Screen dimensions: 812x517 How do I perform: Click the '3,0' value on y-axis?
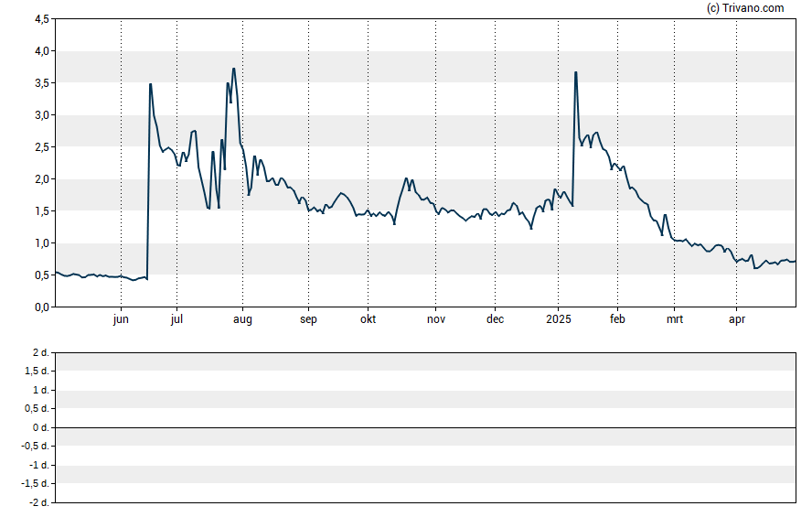pos(42,115)
